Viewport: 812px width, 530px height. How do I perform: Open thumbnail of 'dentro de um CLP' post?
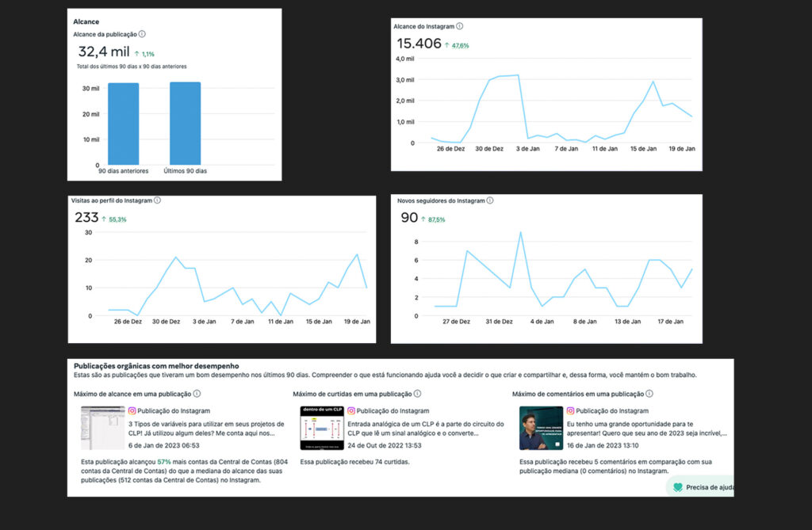(x=321, y=428)
